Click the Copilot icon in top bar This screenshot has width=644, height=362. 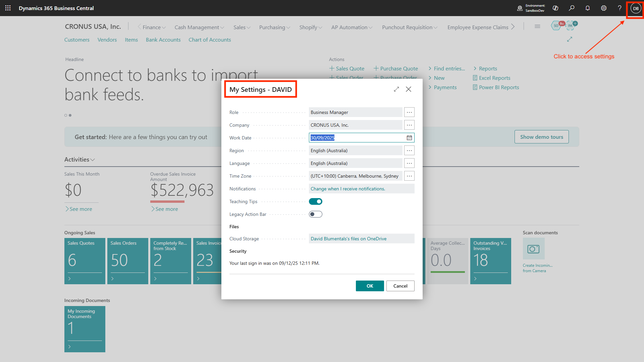coord(555,8)
